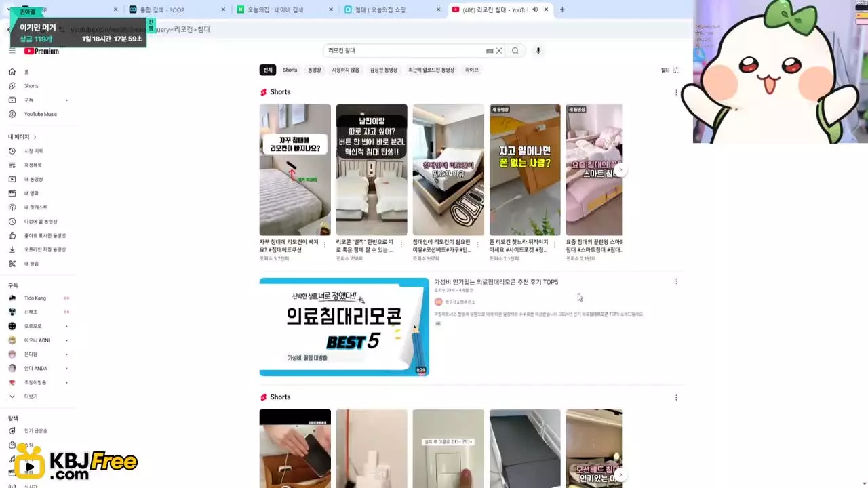Show next Shorts with the right arrow, lower shelf
868x488 pixels.
619,475
